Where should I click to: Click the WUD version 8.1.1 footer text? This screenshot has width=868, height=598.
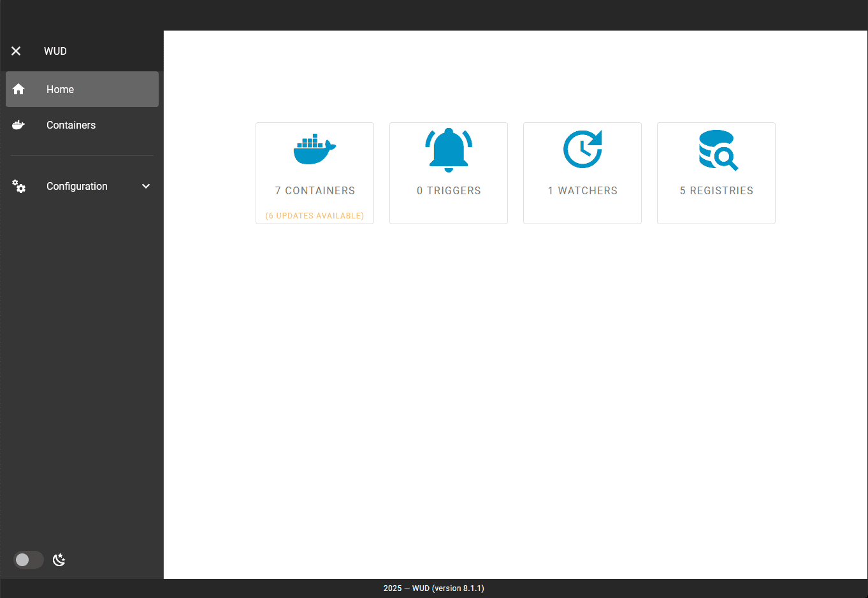pyautogui.click(x=433, y=588)
